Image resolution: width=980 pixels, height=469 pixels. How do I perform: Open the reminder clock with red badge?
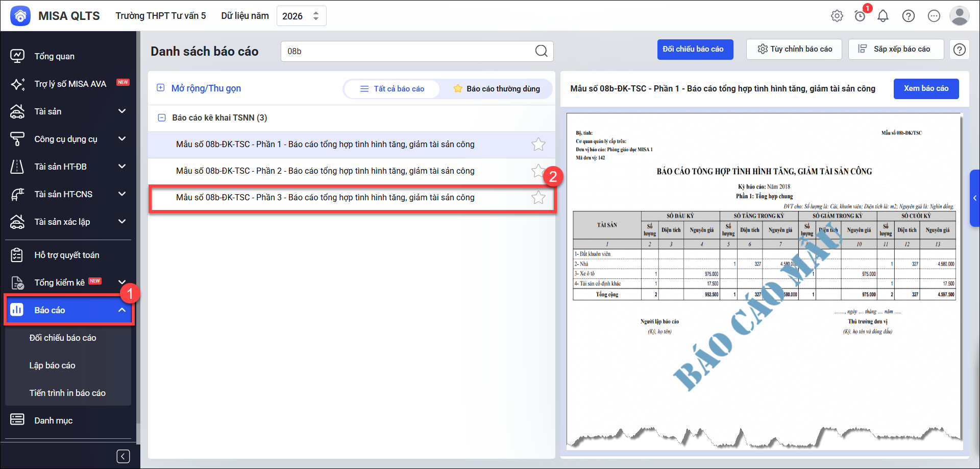tap(860, 16)
